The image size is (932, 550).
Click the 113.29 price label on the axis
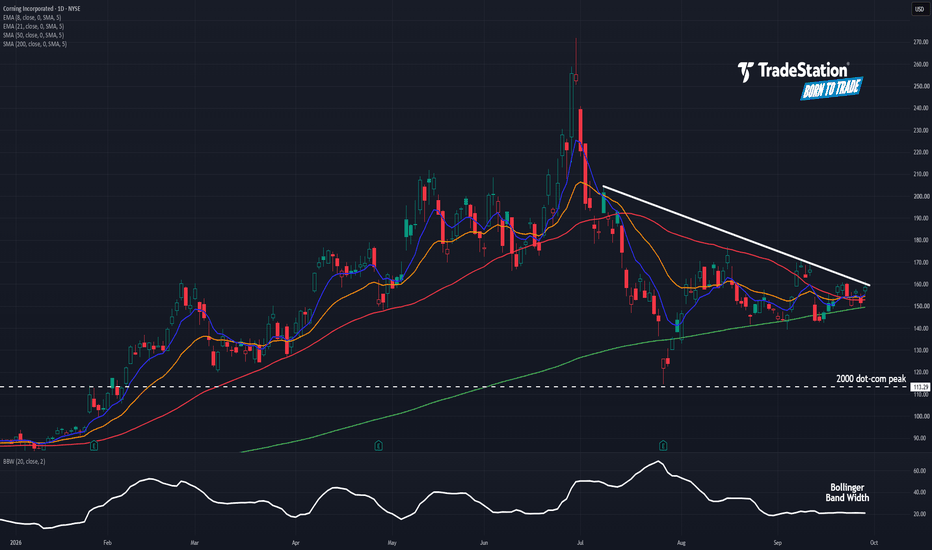pyautogui.click(x=920, y=387)
